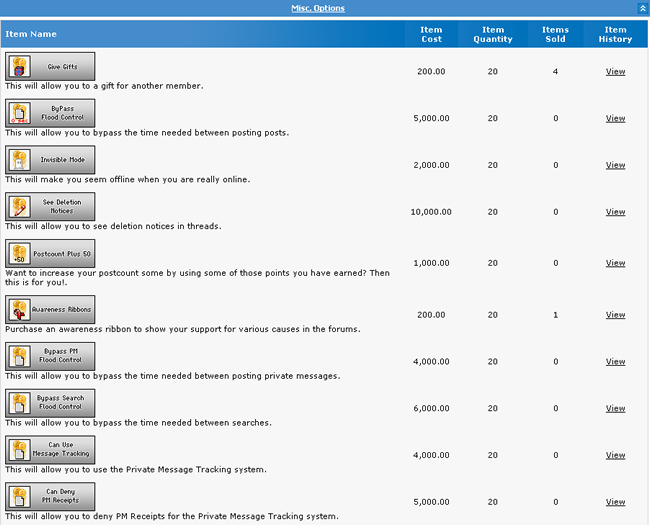Select the 10,000.00 cost value

pos(431,212)
